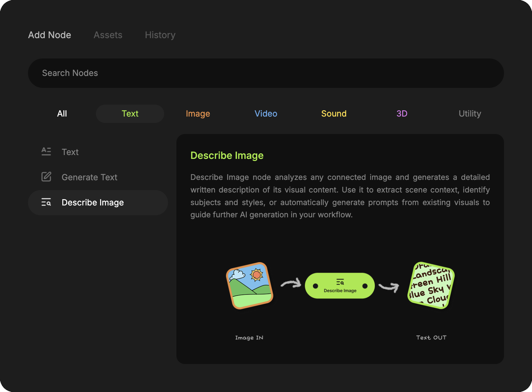Select the Add Node tab
The image size is (532, 392).
[x=50, y=35]
